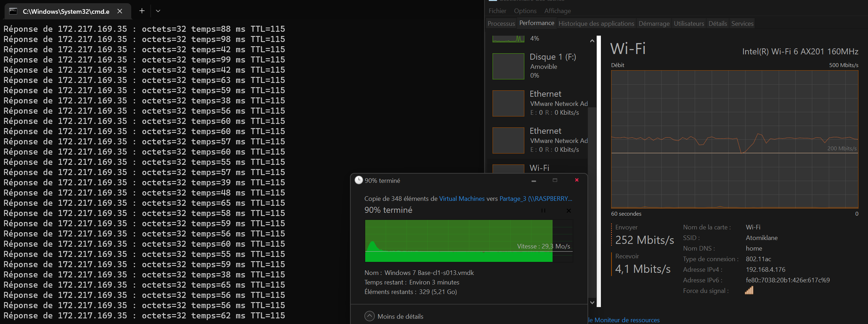Click the sidebar scroll-up chevron

pyautogui.click(x=592, y=41)
